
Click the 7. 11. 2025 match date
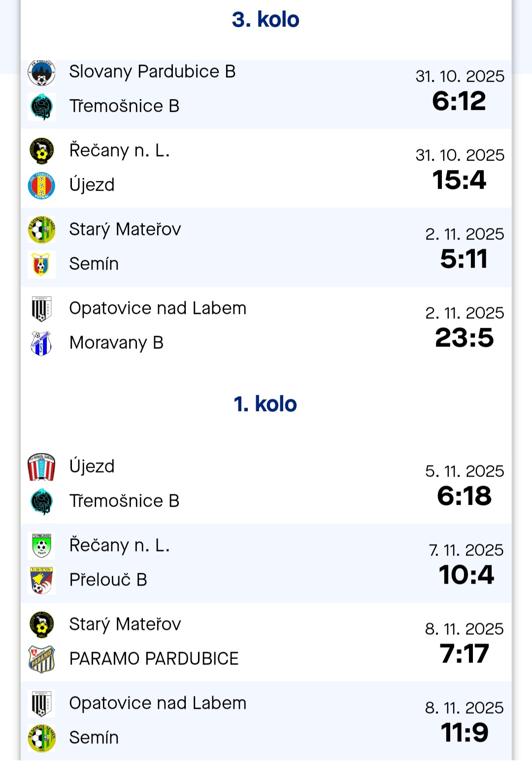(x=466, y=550)
